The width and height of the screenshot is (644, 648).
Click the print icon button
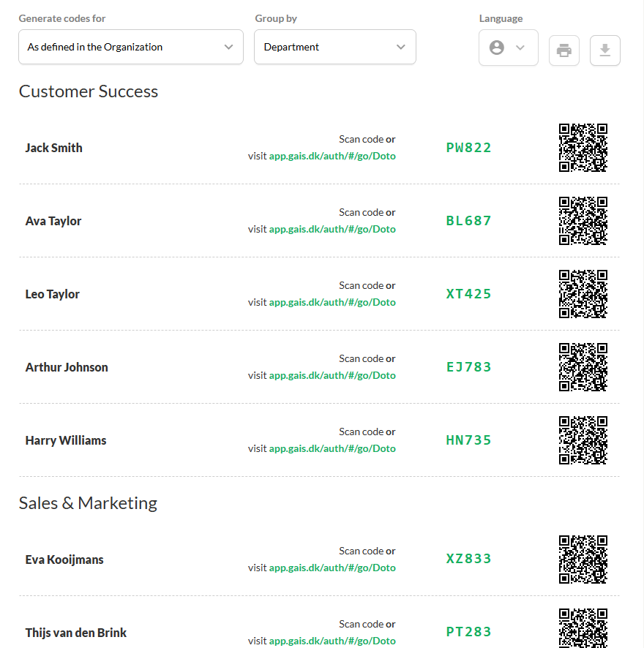563,50
